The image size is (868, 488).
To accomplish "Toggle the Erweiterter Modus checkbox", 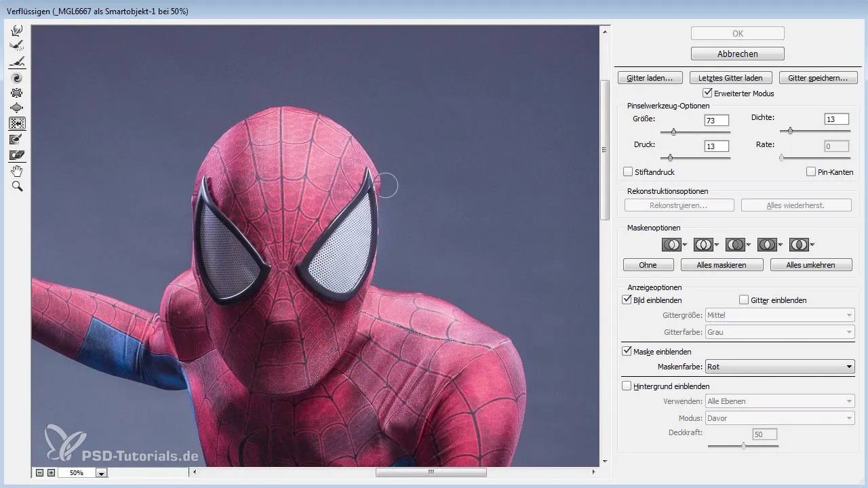I will click(708, 93).
